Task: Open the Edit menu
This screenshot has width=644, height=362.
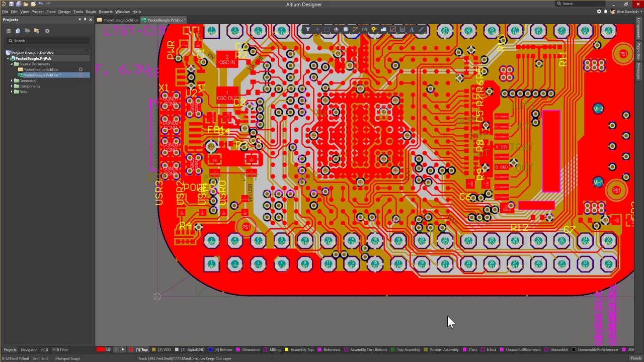Action: (x=14, y=12)
